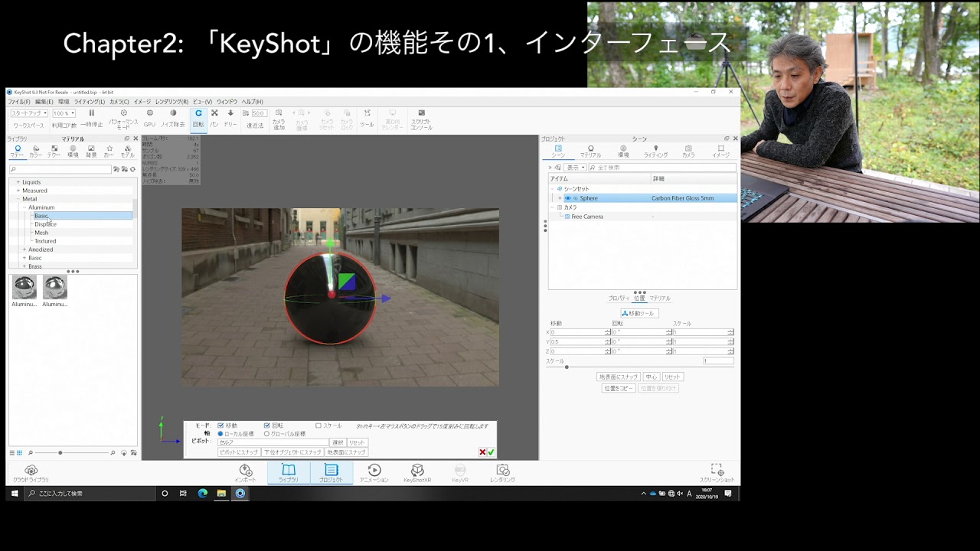
Task: Launch KeyShotXR wizard
Action: point(417,474)
